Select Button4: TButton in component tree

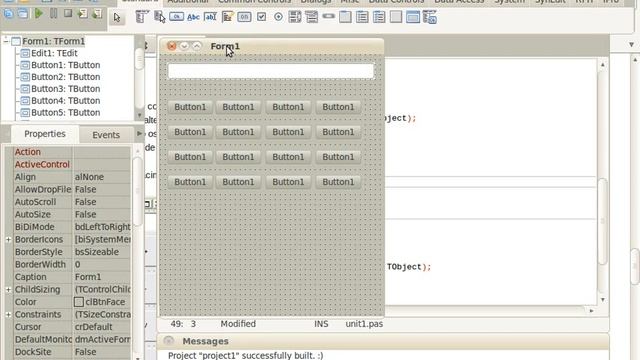click(66, 100)
